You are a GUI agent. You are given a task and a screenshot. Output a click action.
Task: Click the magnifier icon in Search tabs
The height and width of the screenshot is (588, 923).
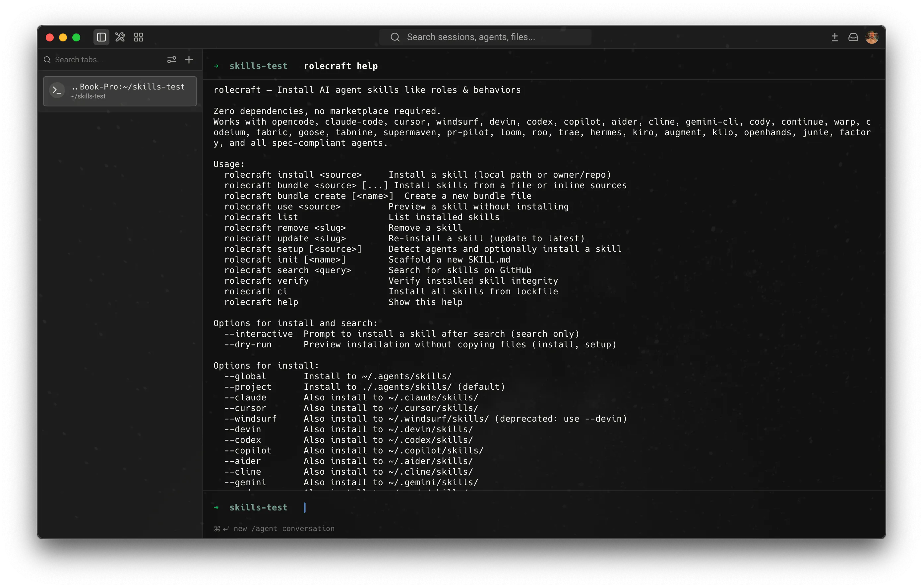[x=47, y=60]
